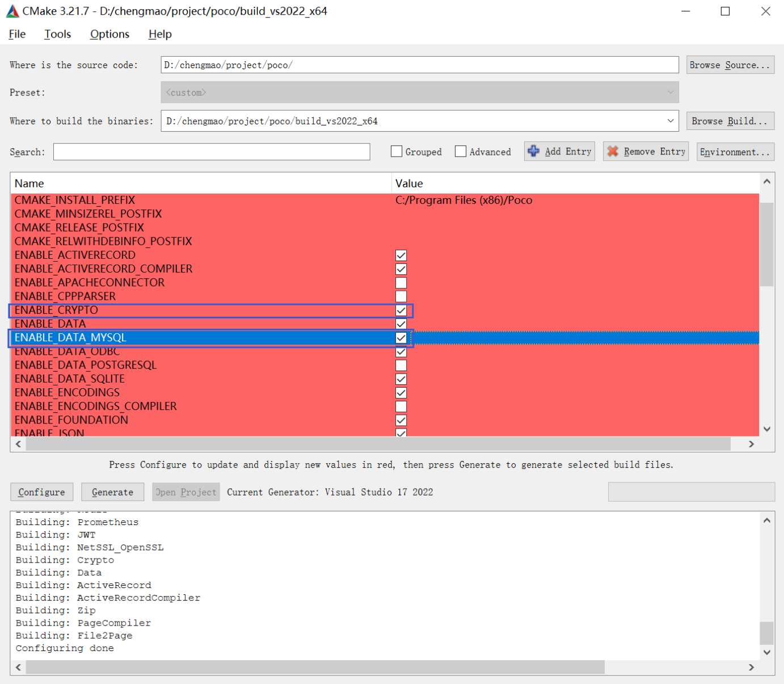The height and width of the screenshot is (684, 784).
Task: Uncheck the ENABLE_CRYPTO checkbox
Action: (x=401, y=310)
